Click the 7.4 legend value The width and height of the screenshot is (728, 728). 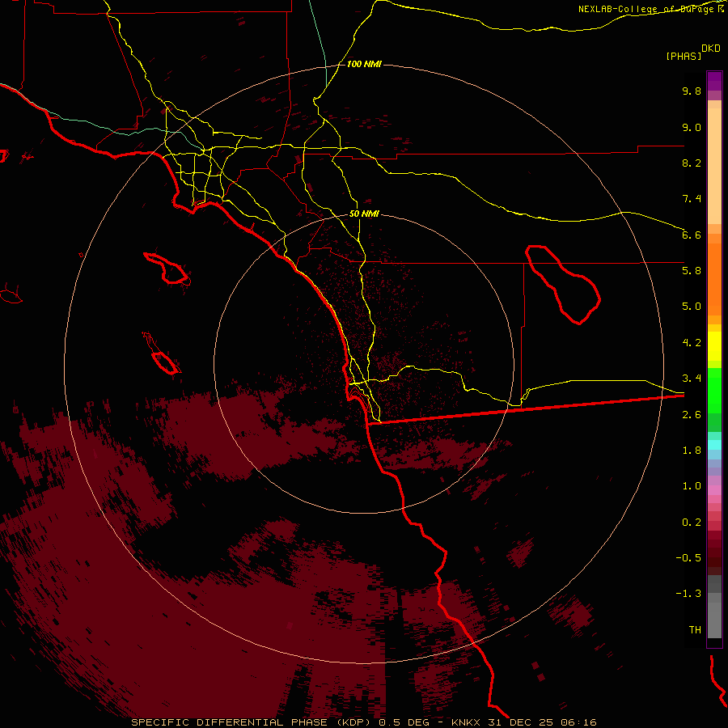point(692,199)
